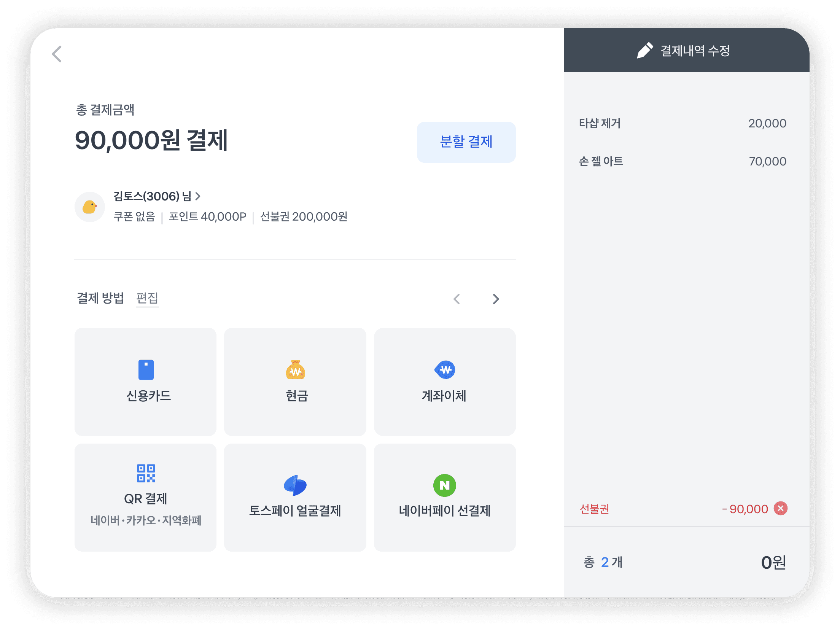This screenshot has height=630, width=840.
Task: Choose the cash (현금) money bag icon
Action: pos(296,370)
